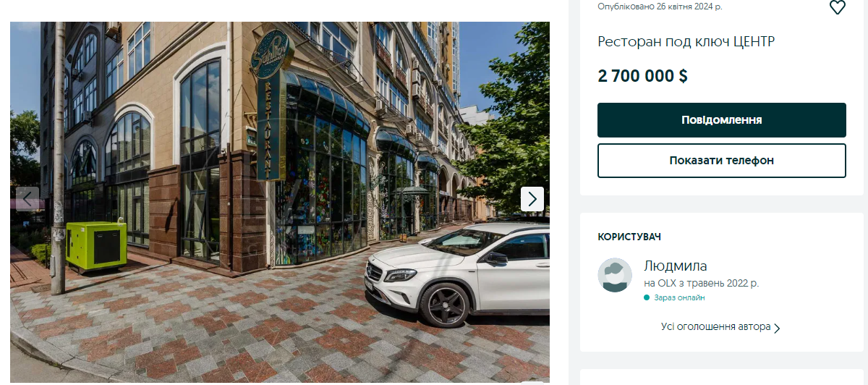Click the КОРИСТУВАЧ section heading
Viewport: 868px width, 385px height.
coord(629,237)
